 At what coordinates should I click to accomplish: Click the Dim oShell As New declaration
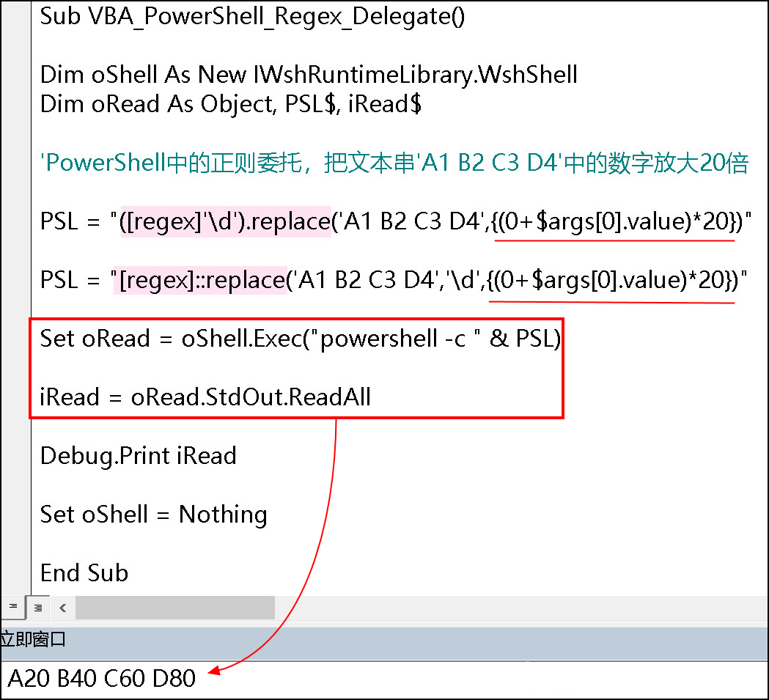(x=309, y=75)
